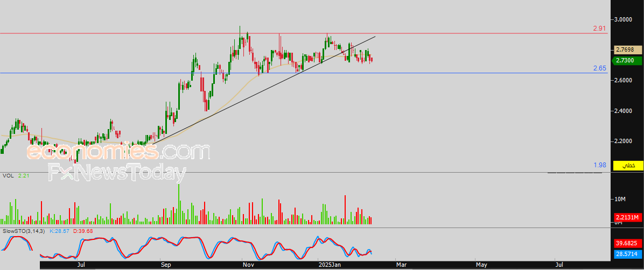Click the tan 2.7698 moving average tag
The image size is (644, 270).
[628, 50]
